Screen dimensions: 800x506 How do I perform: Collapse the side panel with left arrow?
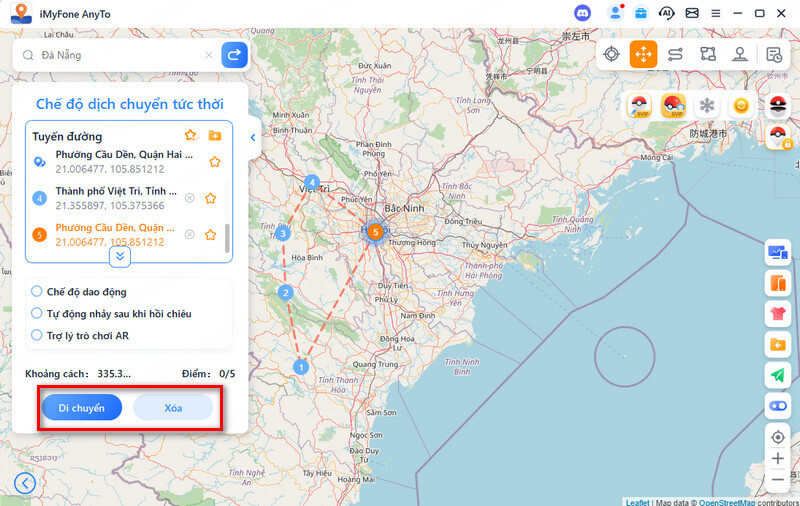click(x=253, y=138)
